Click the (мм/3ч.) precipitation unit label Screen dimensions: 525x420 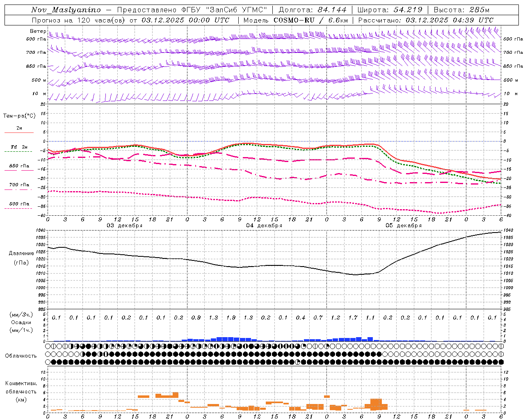[x=21, y=315]
